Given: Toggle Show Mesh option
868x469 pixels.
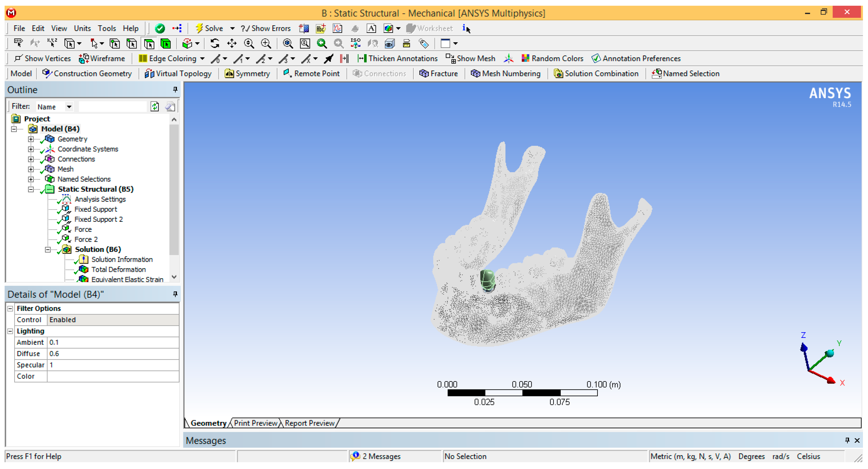Looking at the screenshot, I should (470, 59).
